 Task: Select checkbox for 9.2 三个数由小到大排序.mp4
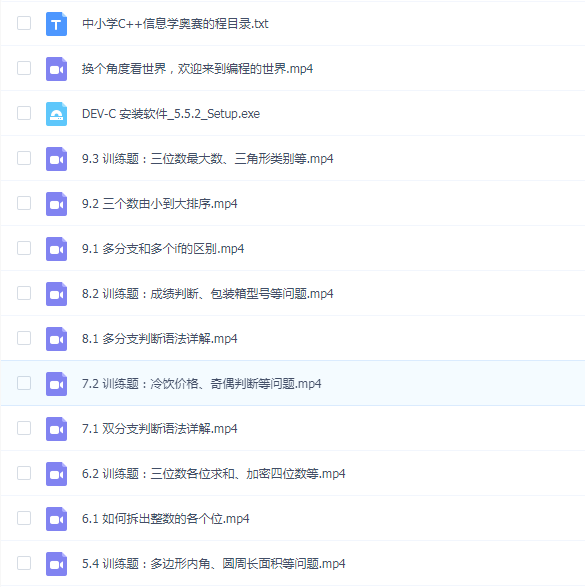24,203
